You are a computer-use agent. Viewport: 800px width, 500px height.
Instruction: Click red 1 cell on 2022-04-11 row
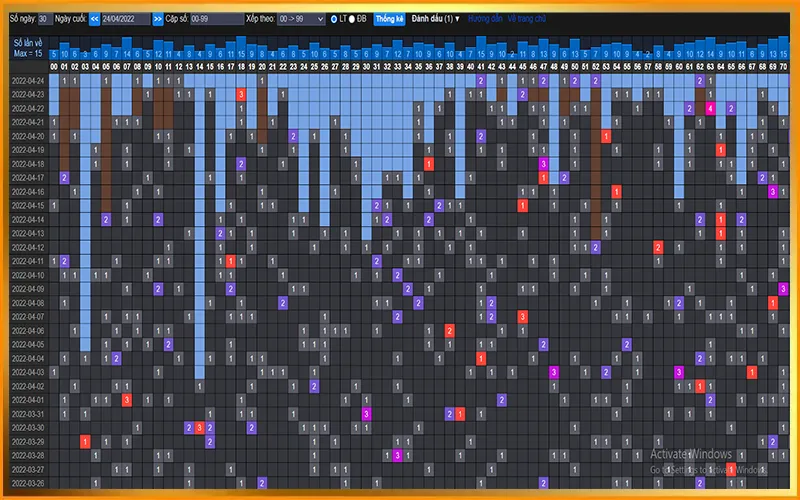pos(231,261)
